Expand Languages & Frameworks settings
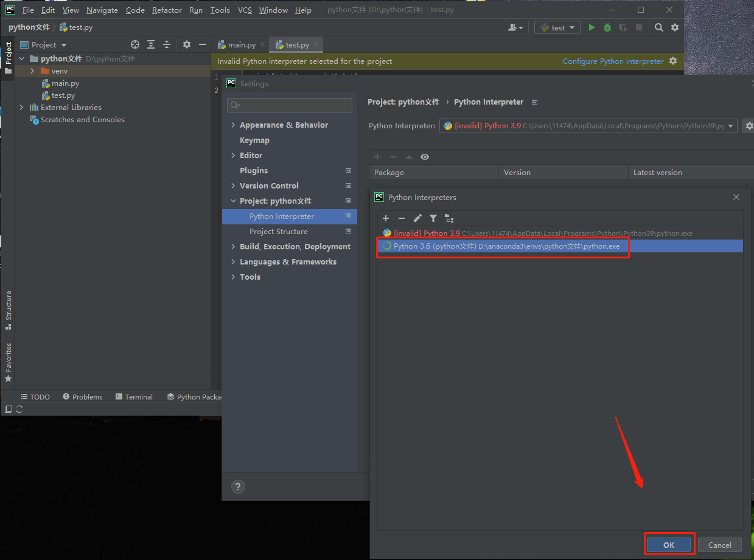Image resolution: width=754 pixels, height=560 pixels. (233, 261)
